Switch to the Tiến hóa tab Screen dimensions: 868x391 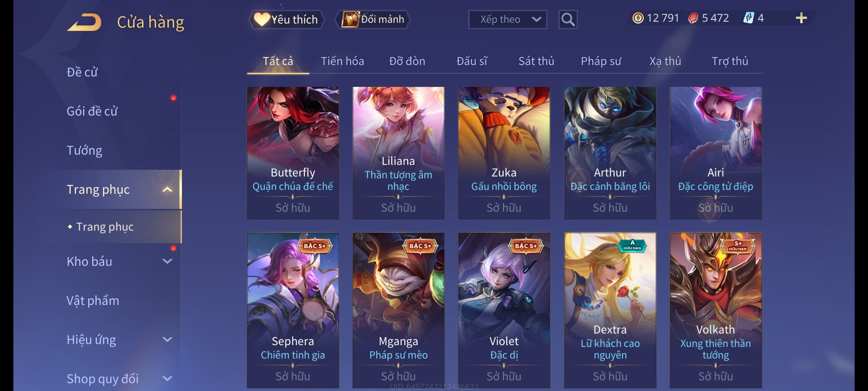click(x=342, y=61)
